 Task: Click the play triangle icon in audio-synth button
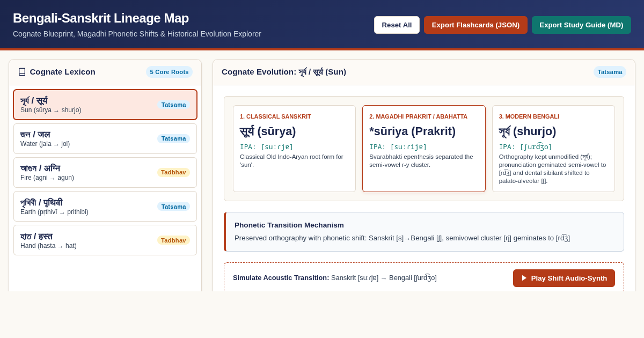(x=524, y=278)
